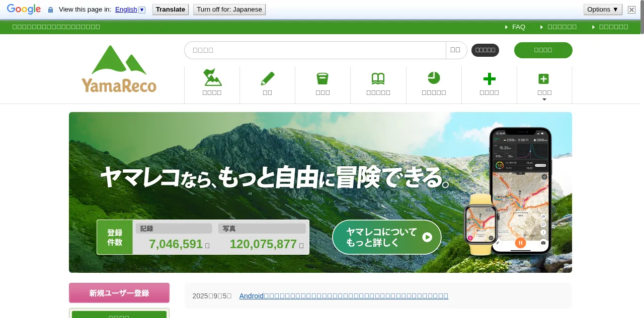Click the English language link
This screenshot has height=318, width=644.
pos(126,10)
